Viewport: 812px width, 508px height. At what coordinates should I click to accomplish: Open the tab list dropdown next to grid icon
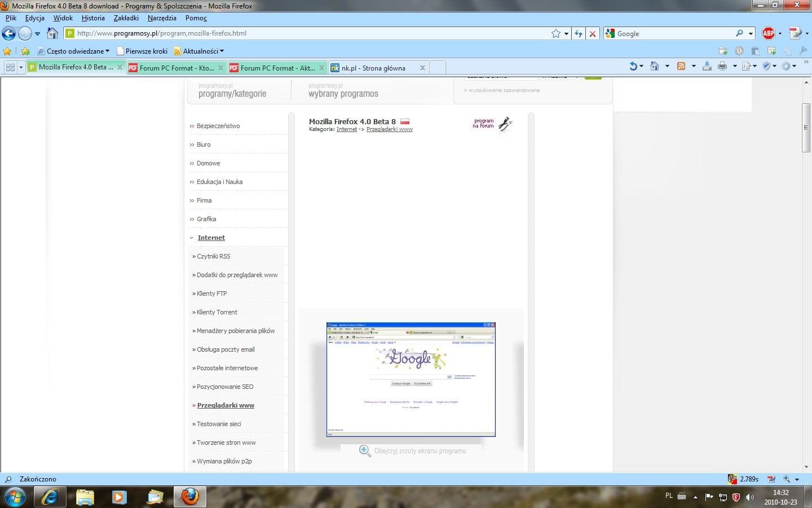(x=21, y=67)
